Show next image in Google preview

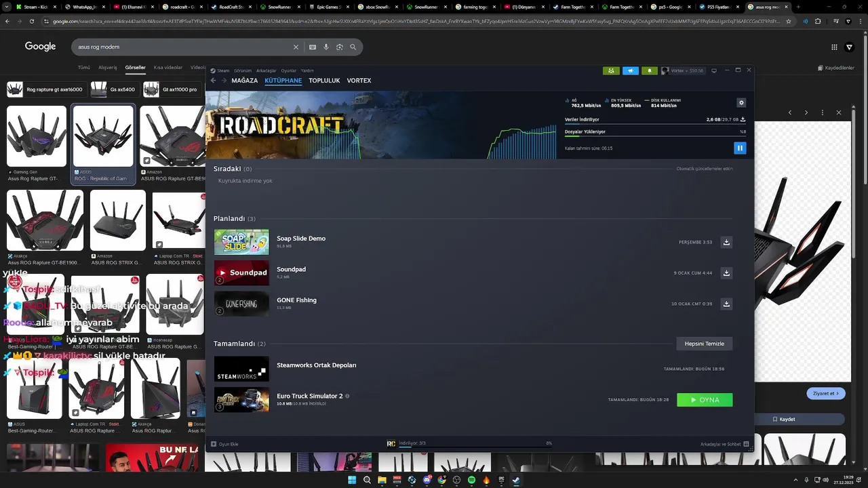(806, 112)
